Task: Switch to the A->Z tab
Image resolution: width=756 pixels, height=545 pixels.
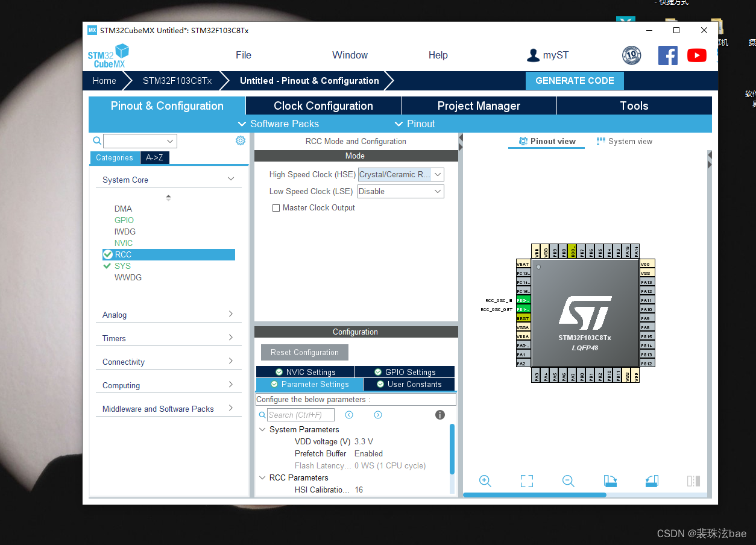Action: pos(154,157)
